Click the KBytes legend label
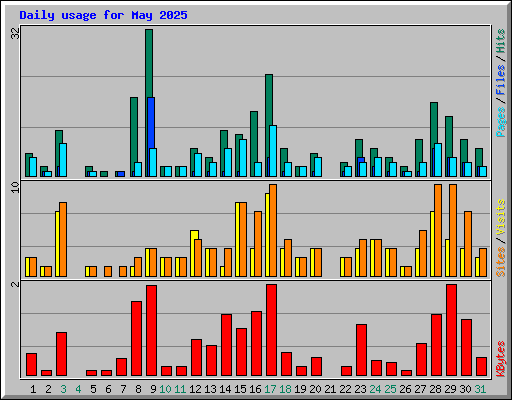 click(501, 359)
